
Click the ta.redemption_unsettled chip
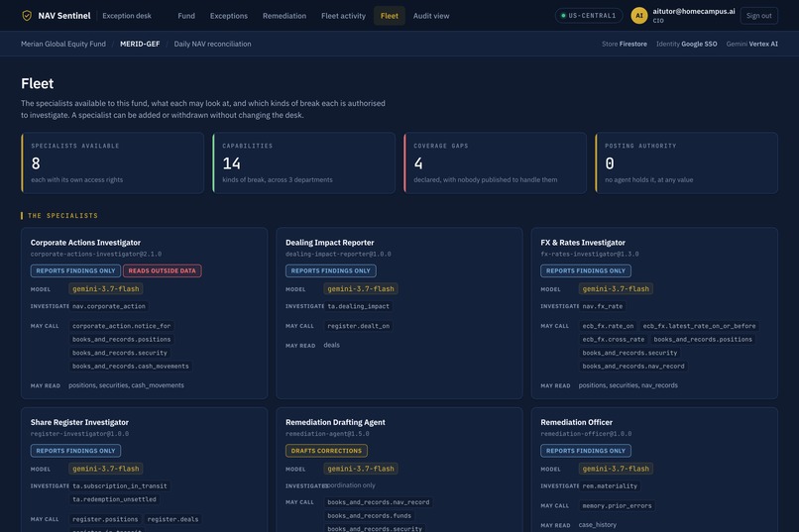pyautogui.click(x=114, y=499)
